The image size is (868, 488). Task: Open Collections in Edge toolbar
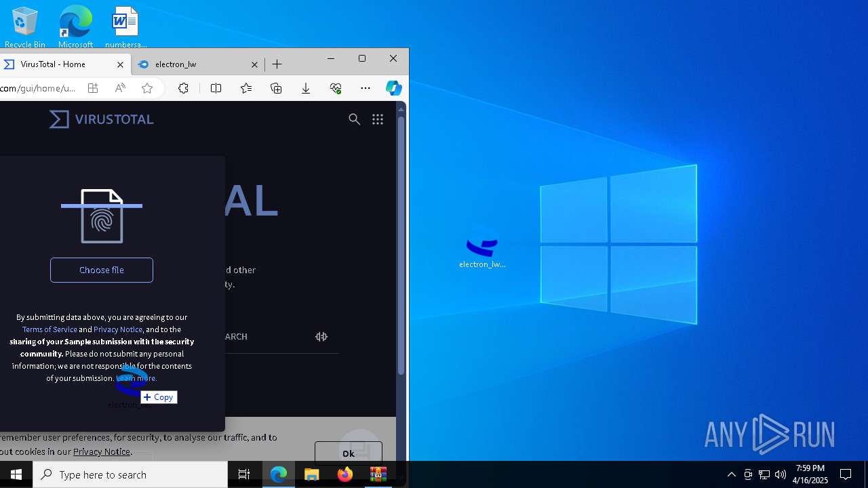point(276,88)
